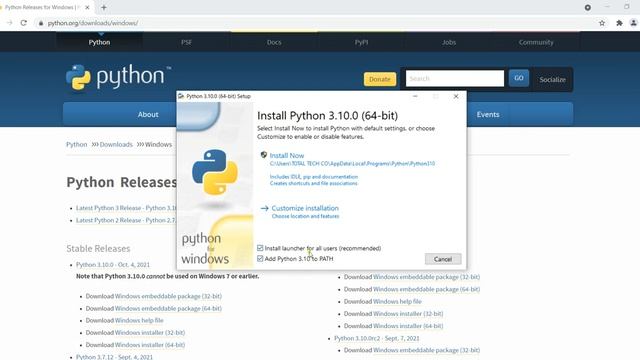
Task: Click the yellow Donate button
Action: coord(380,79)
